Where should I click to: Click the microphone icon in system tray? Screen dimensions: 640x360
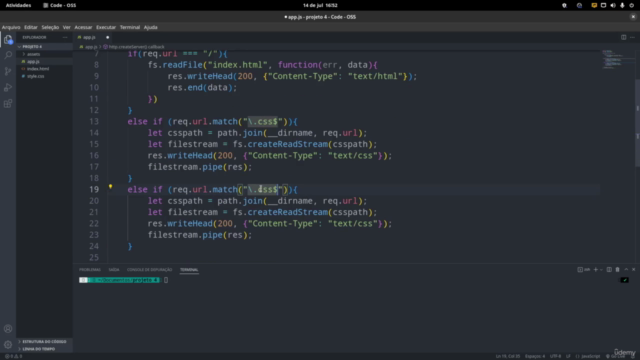point(622,5)
